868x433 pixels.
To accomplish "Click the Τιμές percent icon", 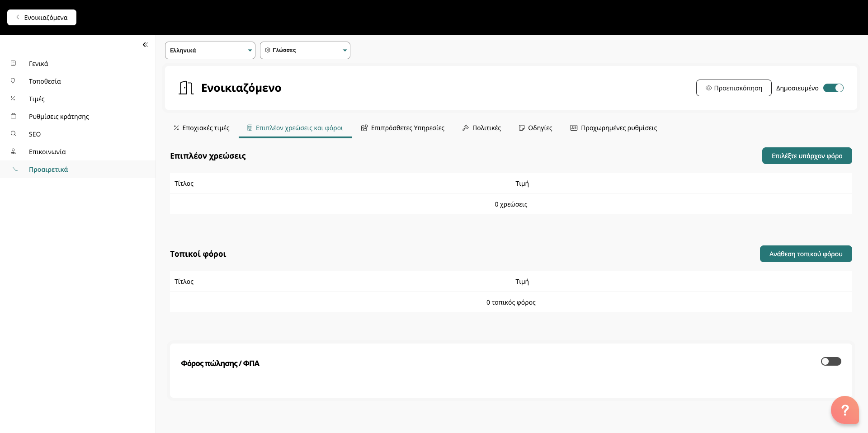I will [13, 99].
